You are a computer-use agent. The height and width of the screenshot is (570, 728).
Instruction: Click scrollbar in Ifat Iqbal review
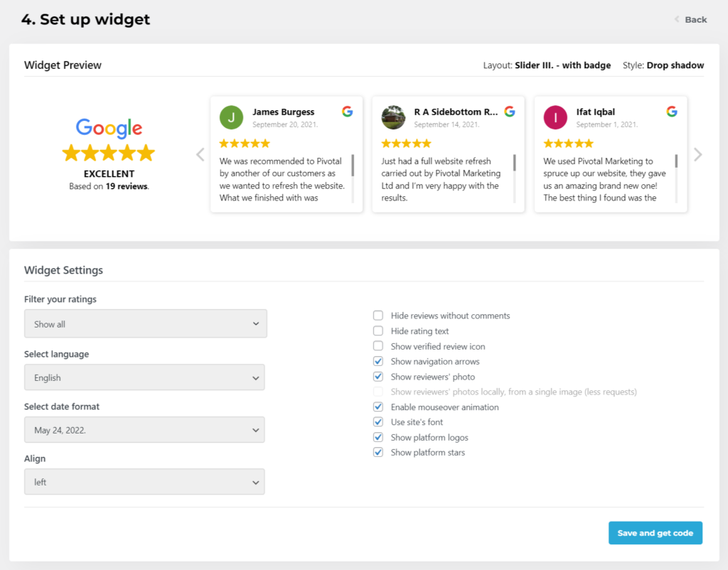tap(676, 161)
